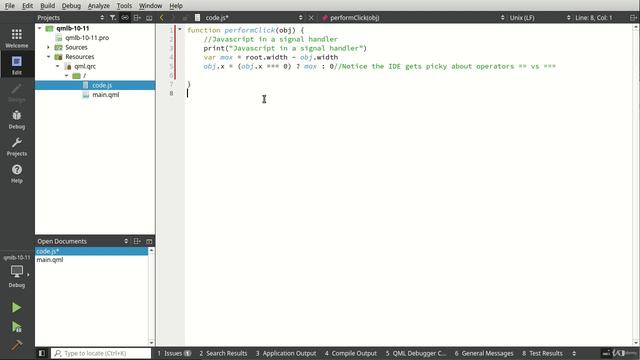The height and width of the screenshot is (360, 640).
Task: Expand the Sources folder
Action: click(x=49, y=47)
